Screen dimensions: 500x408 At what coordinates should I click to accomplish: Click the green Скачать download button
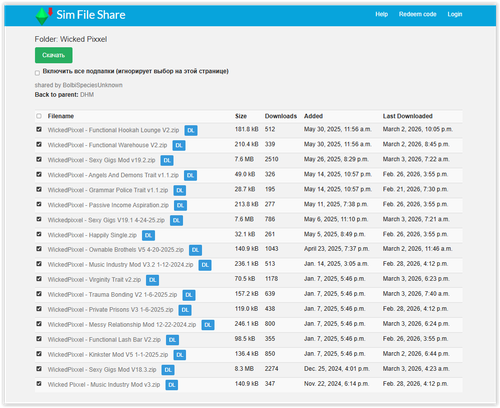click(x=54, y=55)
